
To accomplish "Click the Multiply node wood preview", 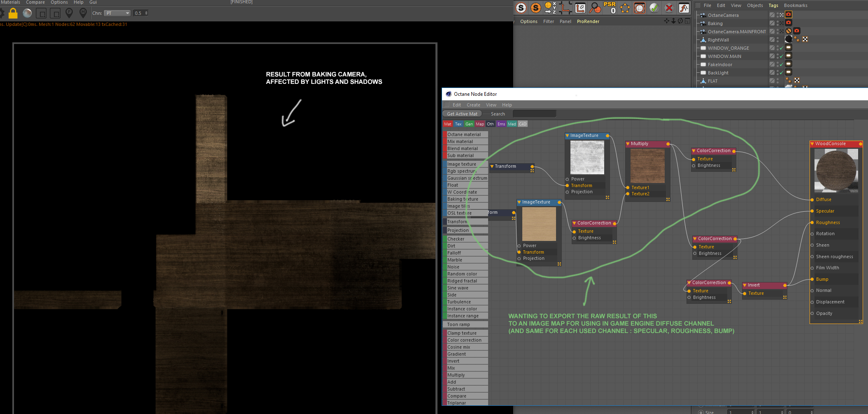I will [647, 166].
